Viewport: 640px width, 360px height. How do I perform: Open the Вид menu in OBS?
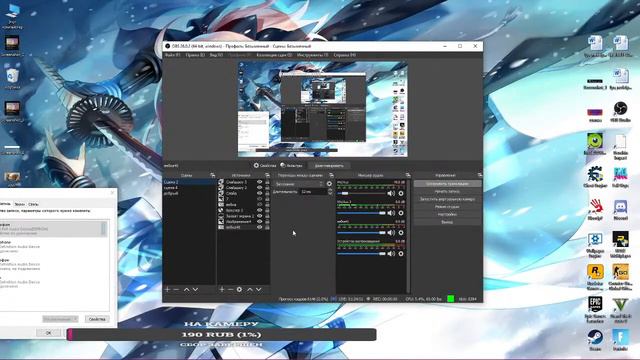216,55
